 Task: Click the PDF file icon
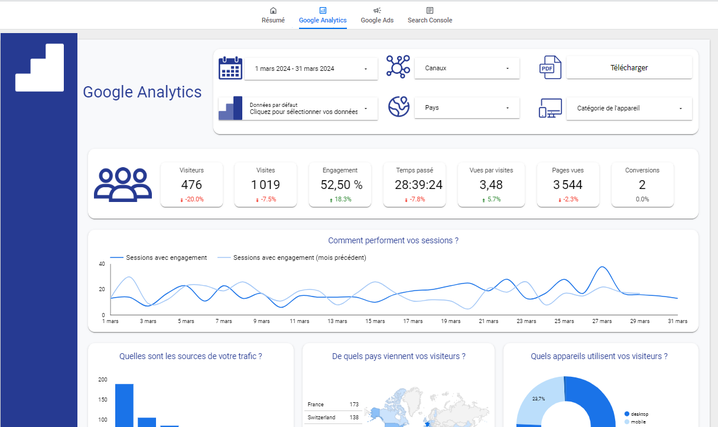click(550, 67)
